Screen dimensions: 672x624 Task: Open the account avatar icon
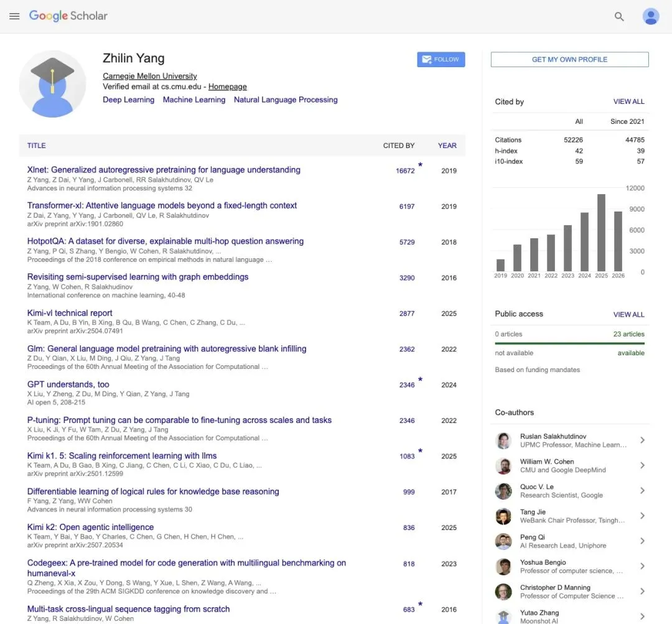[651, 16]
